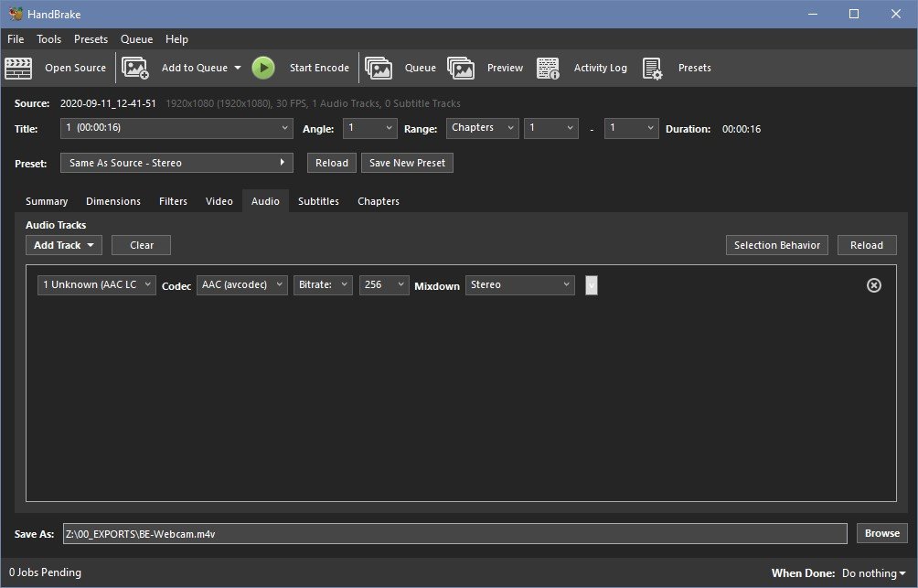Expand the Add to Queue dropdown arrow
The height and width of the screenshot is (588, 918).
(x=238, y=68)
